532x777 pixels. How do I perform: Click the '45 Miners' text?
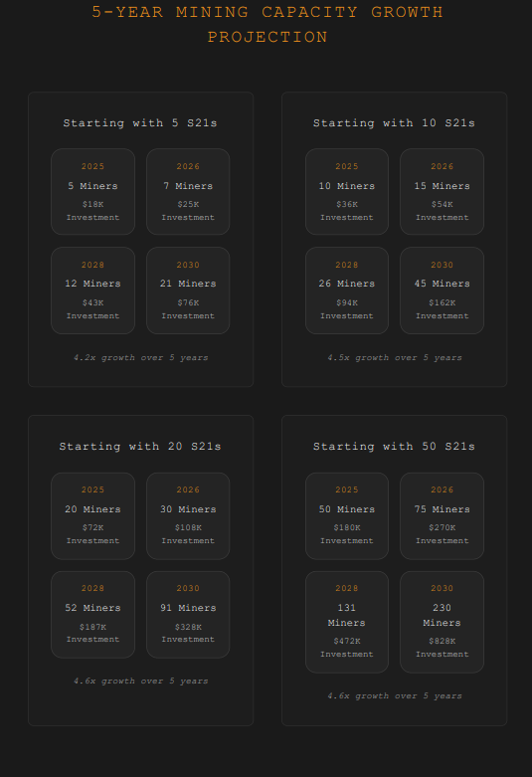point(442,284)
